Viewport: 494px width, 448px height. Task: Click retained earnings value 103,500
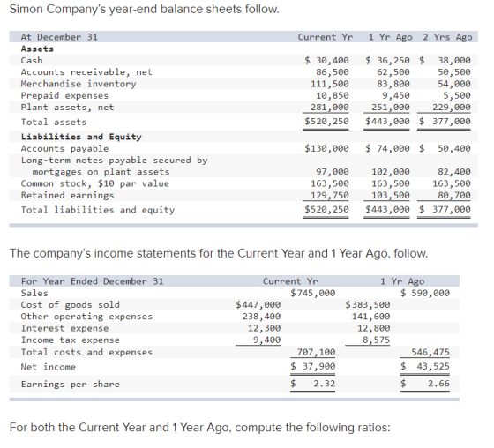click(391, 195)
